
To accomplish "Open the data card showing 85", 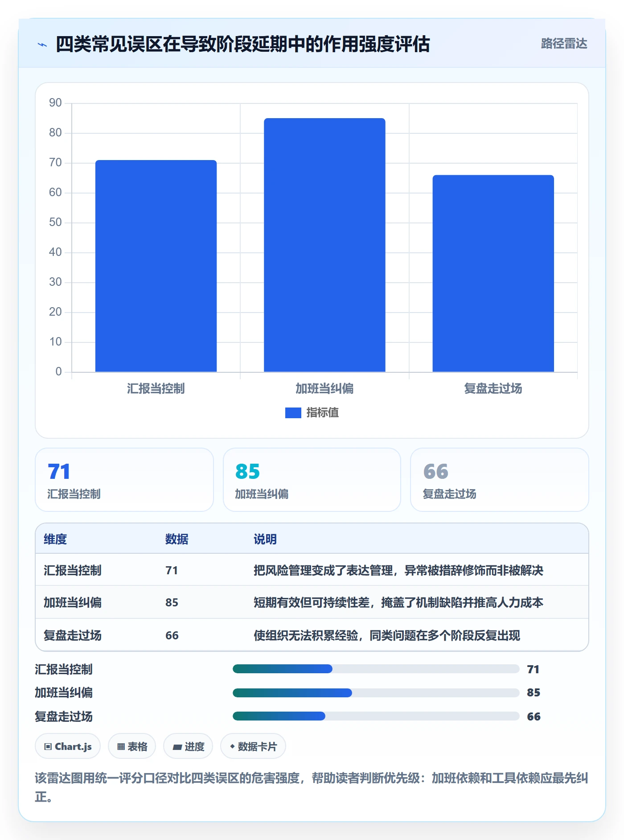I will point(312,480).
